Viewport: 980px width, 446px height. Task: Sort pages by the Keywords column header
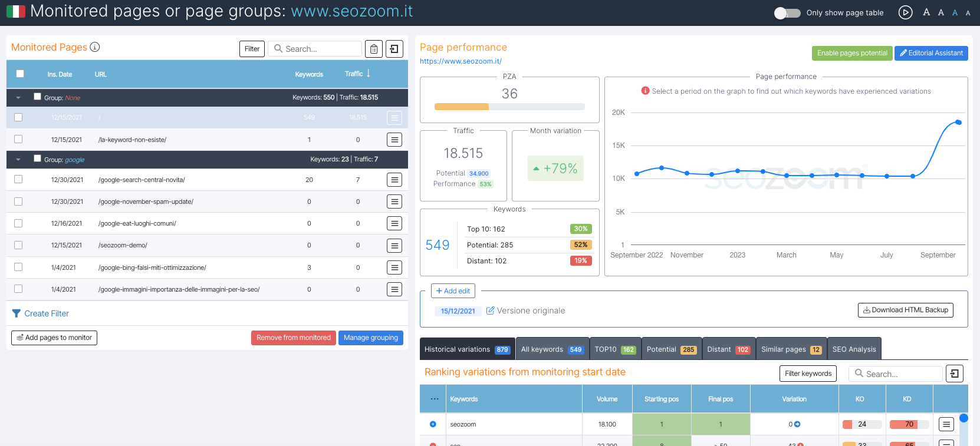tap(309, 74)
